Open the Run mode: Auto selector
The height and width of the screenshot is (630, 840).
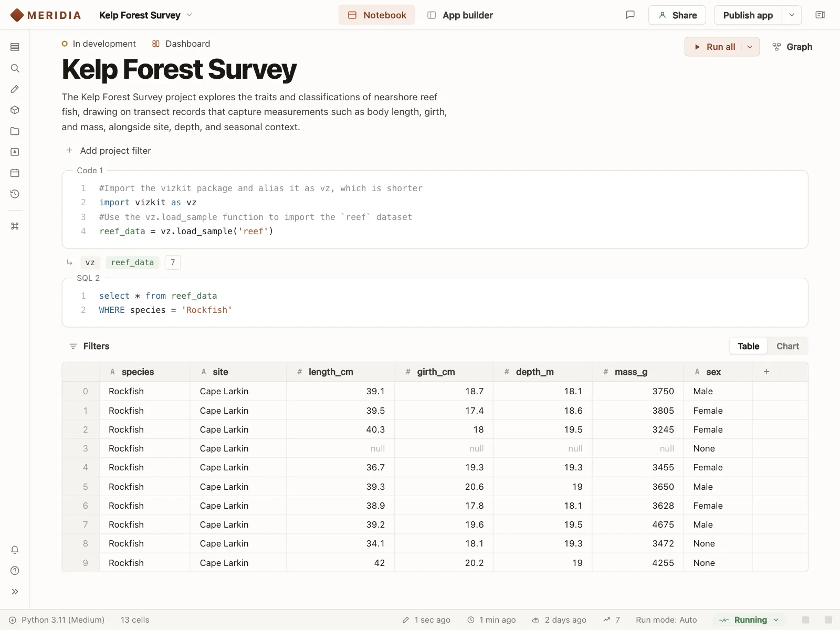click(666, 620)
